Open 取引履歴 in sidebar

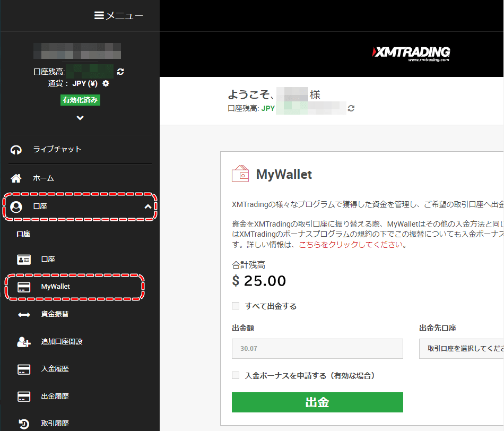55,423
